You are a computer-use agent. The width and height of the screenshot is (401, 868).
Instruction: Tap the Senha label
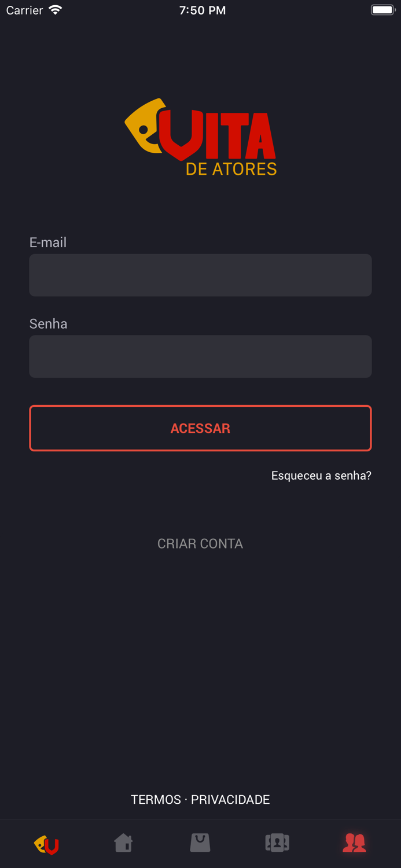coord(48,324)
